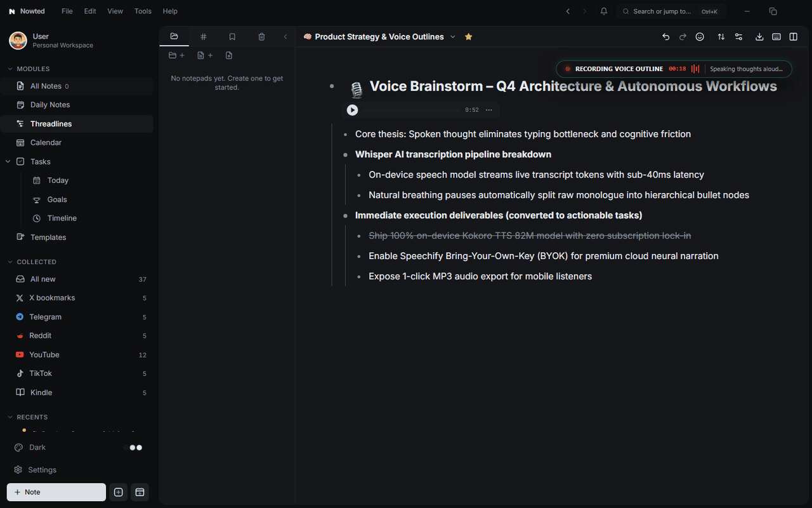Toggle the split panel layout icon
Screen dimensions: 812x508
[x=794, y=37]
